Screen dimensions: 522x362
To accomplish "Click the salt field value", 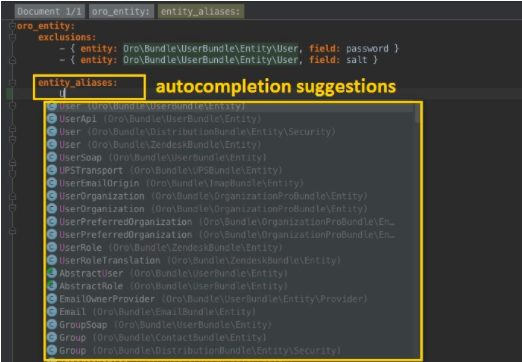I will pyautogui.click(x=356, y=60).
